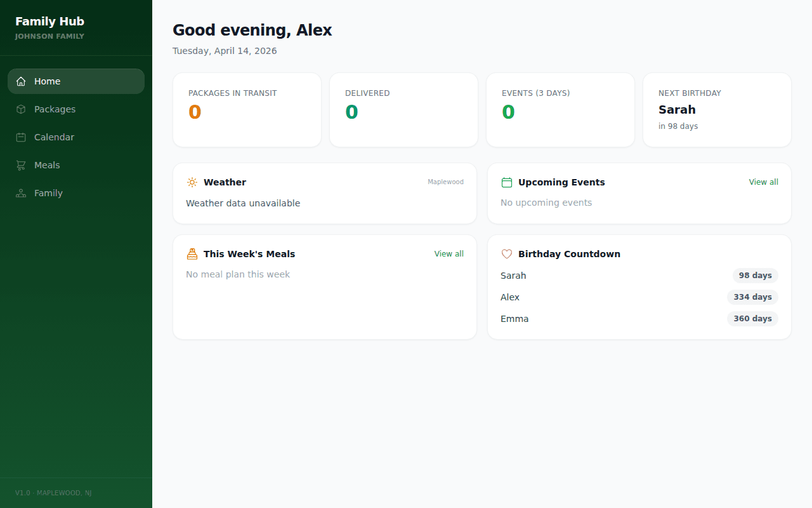
Task: Click Emma in Birthday Countdown list
Action: point(514,319)
